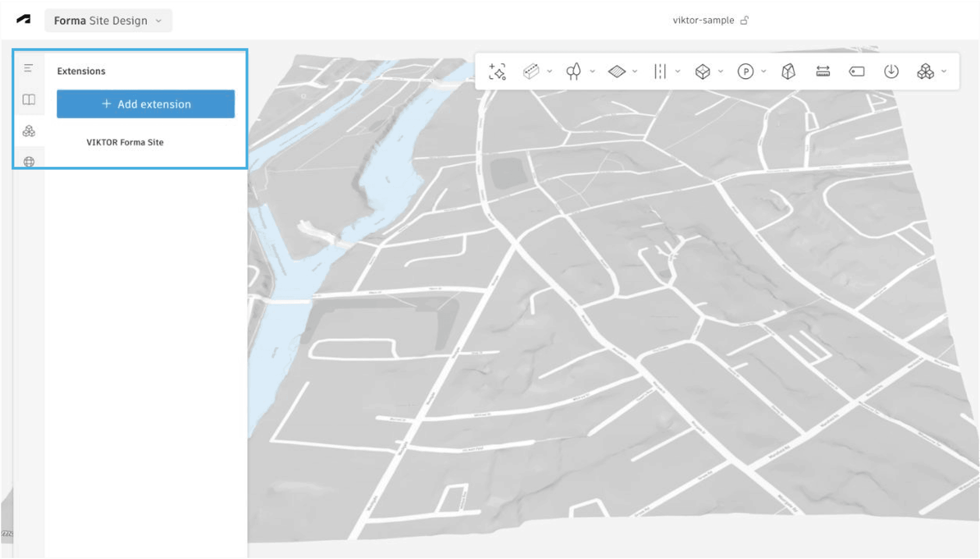Expand the vegetation tool dropdown arrow
Screen dimensions: 980x559
point(592,71)
